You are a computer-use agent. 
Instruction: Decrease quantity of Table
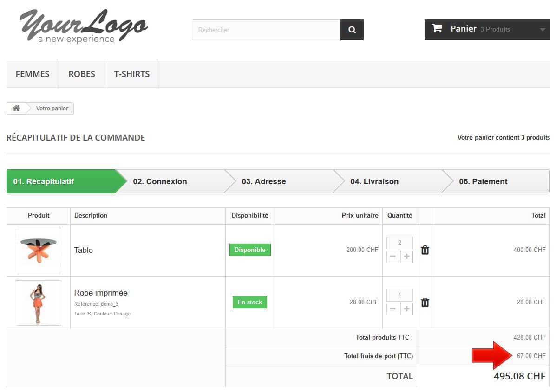(392, 257)
